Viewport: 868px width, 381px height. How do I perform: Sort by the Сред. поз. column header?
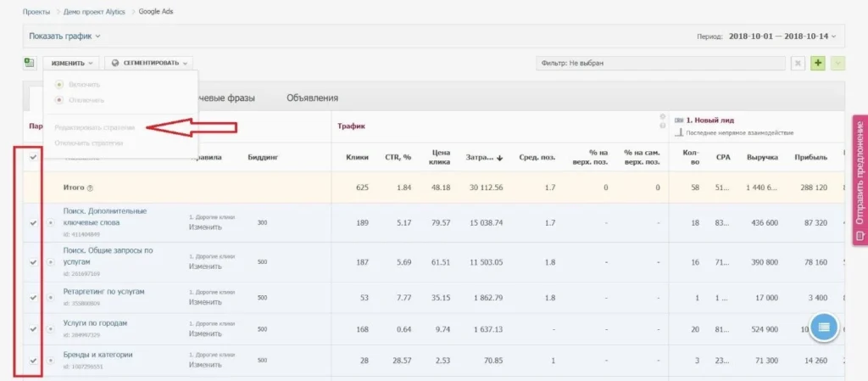coord(537,157)
